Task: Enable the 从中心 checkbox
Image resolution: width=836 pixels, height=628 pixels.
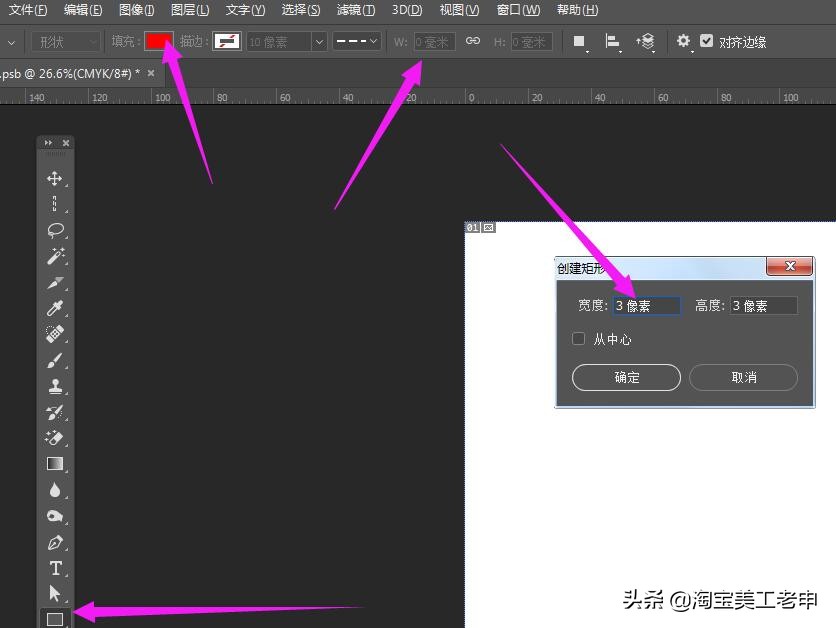Action: click(x=578, y=339)
